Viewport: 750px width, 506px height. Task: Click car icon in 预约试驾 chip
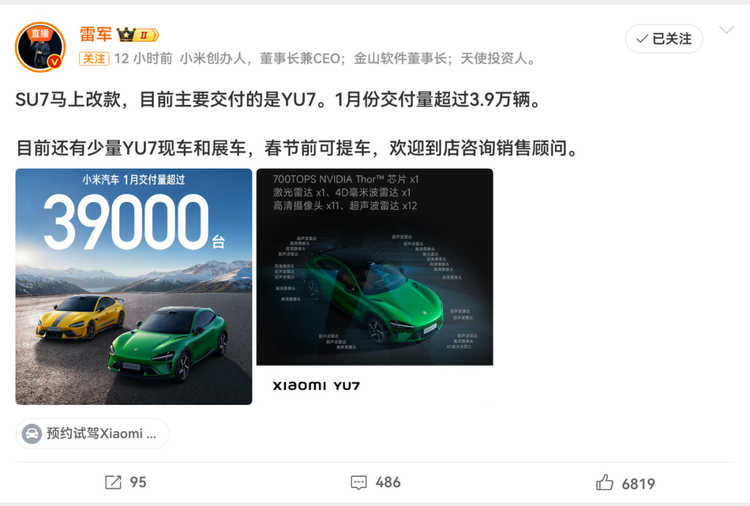32,434
